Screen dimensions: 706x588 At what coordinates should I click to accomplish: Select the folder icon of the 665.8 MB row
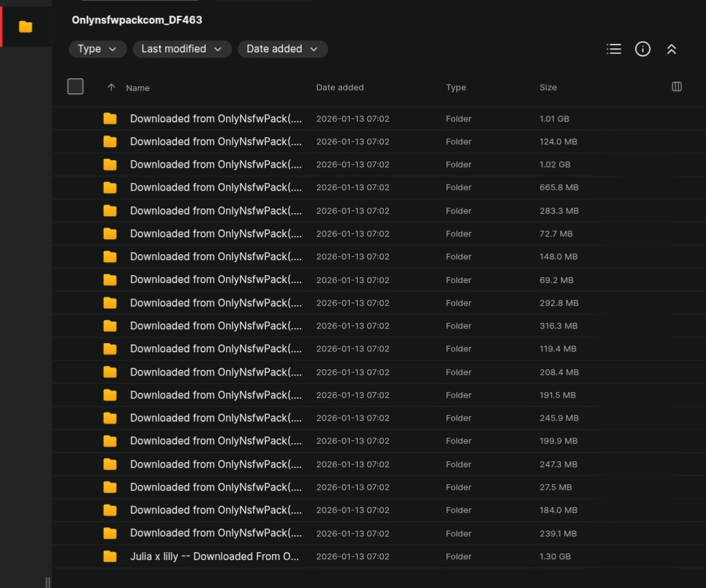pos(110,188)
